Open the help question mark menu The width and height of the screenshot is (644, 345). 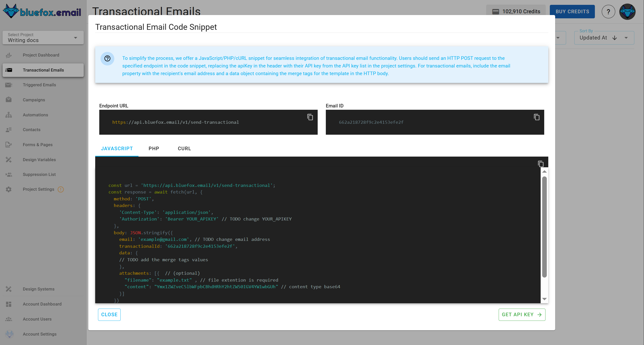[x=608, y=11]
